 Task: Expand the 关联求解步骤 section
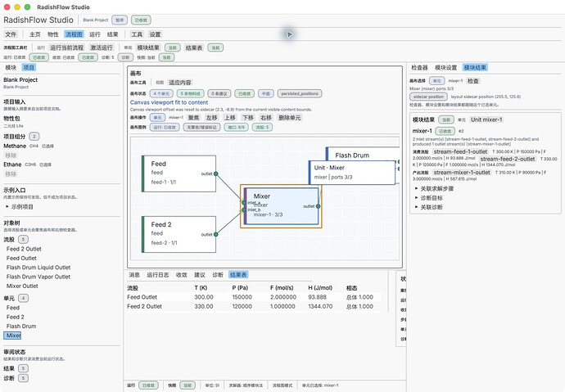[416, 188]
